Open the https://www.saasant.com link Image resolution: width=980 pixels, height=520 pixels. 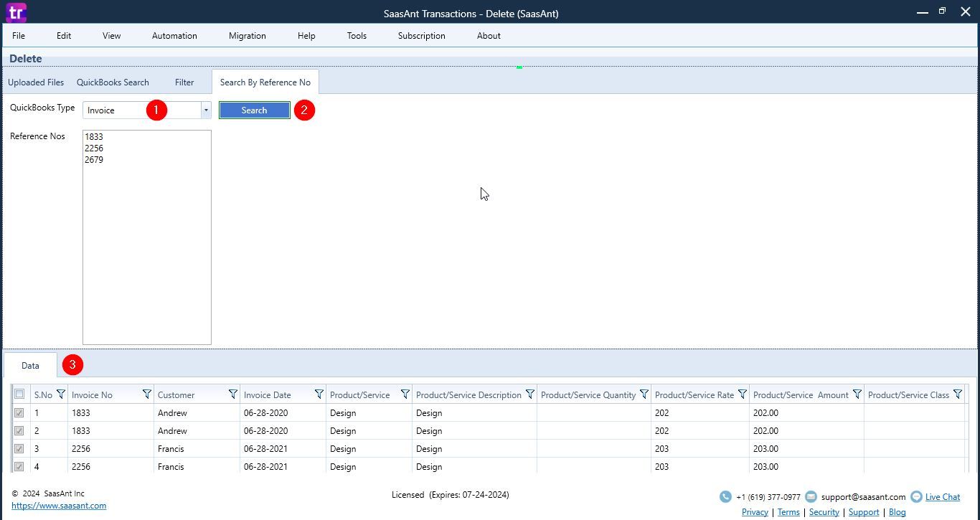point(59,506)
